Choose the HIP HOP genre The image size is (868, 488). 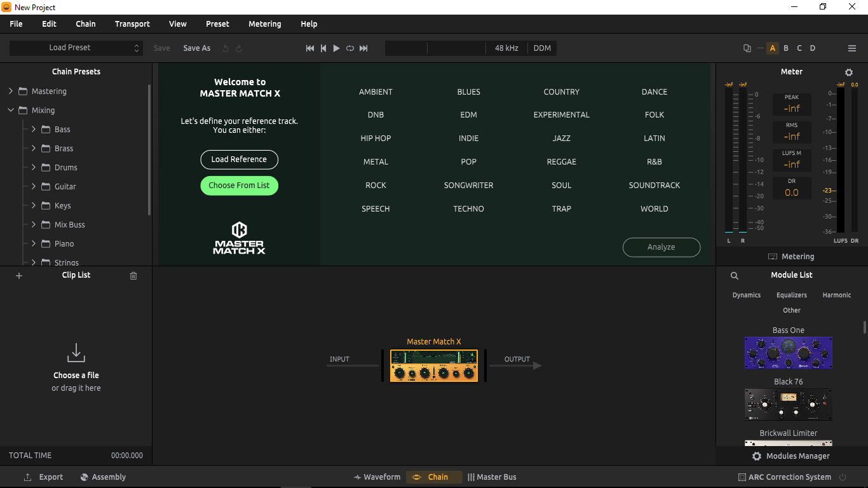[x=376, y=139]
